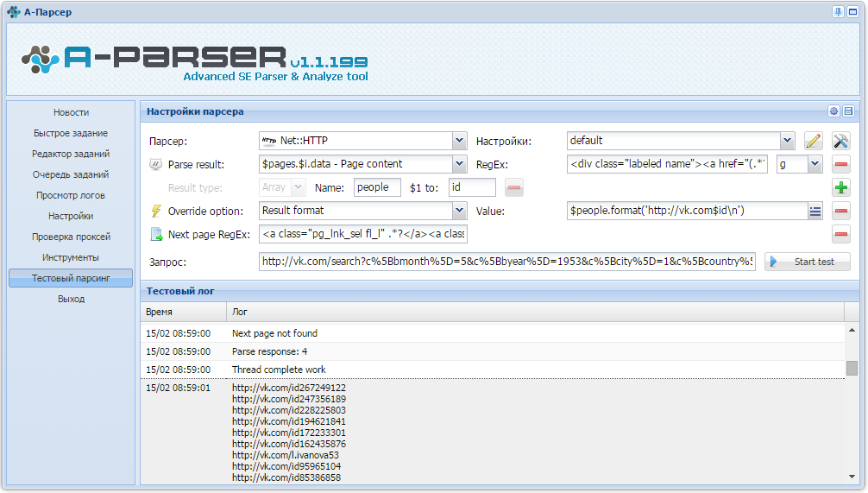Click save icon in Настройки парсера header
Screen dimensions: 868x493
tap(848, 111)
